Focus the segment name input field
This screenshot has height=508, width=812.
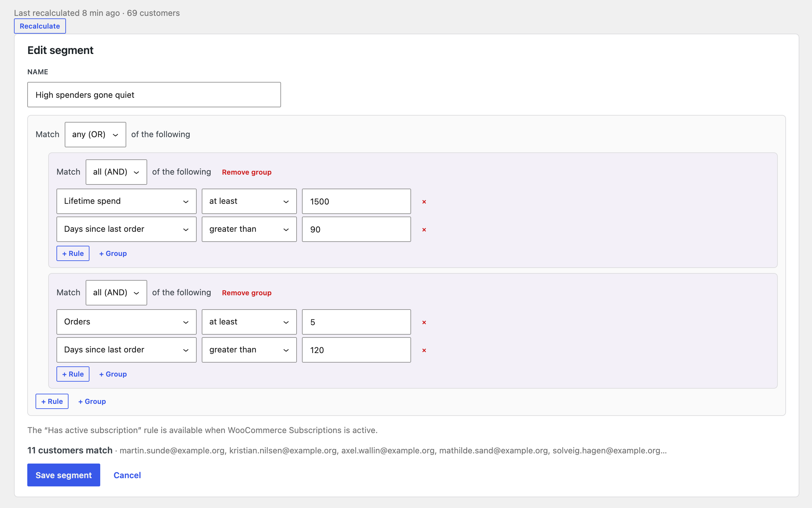[154, 95]
